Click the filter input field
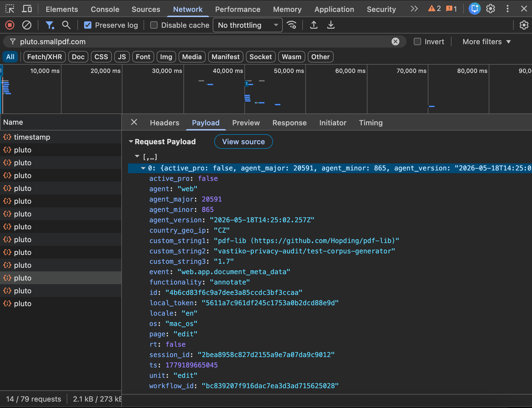Screen dimensions: 532x408 pyautogui.click(x=204, y=41)
